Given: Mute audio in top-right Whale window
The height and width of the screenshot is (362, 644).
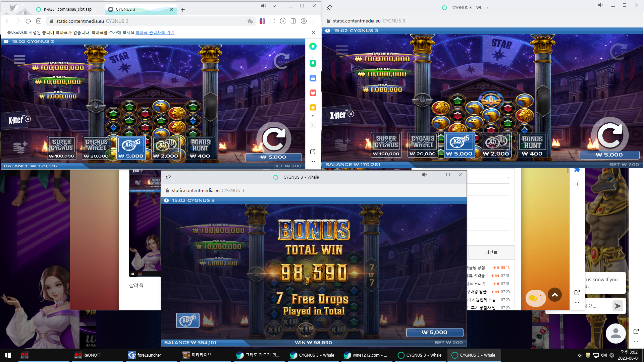Looking at the screenshot, I should tap(601, 5).
